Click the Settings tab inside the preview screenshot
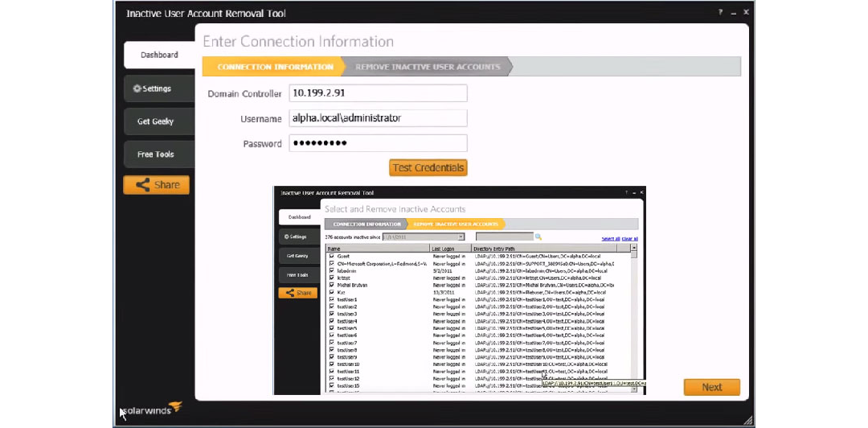The width and height of the screenshot is (868, 428). click(298, 237)
